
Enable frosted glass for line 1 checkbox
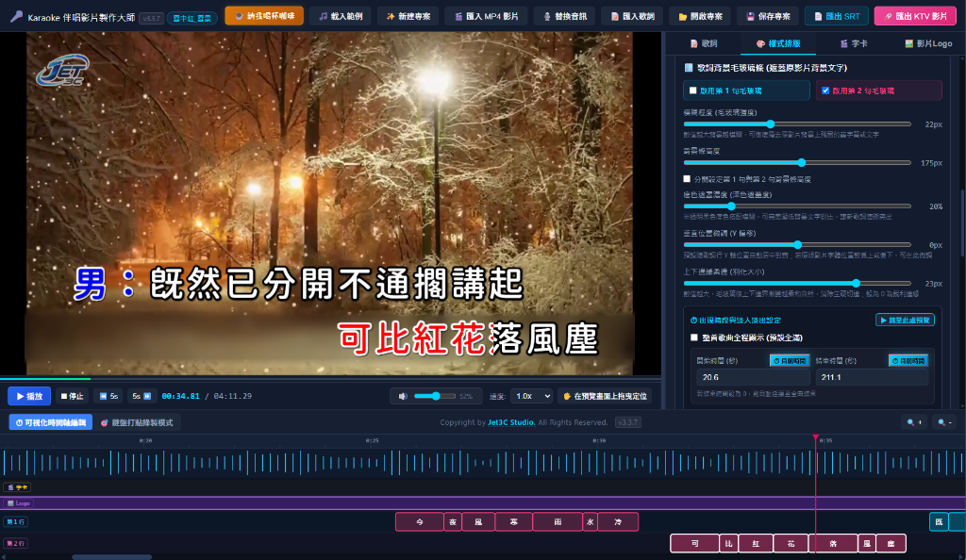pyautogui.click(x=693, y=91)
